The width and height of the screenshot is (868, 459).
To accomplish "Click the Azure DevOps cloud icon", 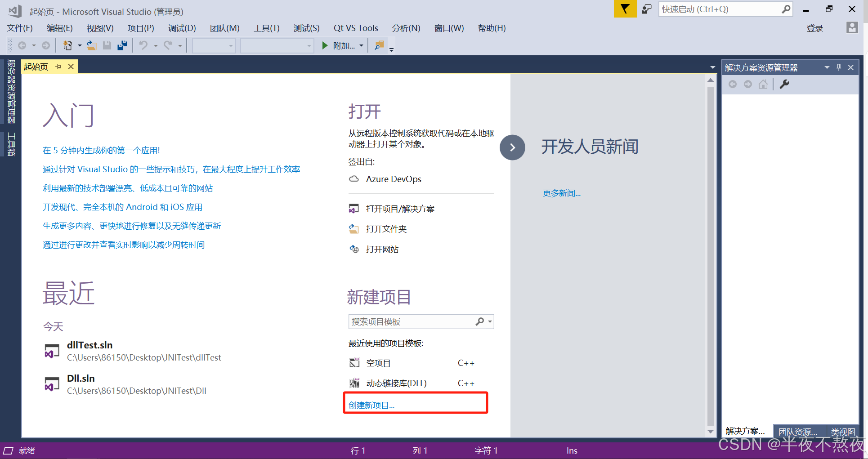I will (354, 178).
